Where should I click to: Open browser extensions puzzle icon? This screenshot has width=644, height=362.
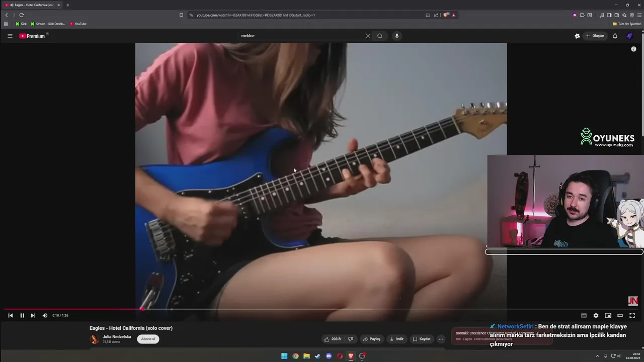click(582, 15)
